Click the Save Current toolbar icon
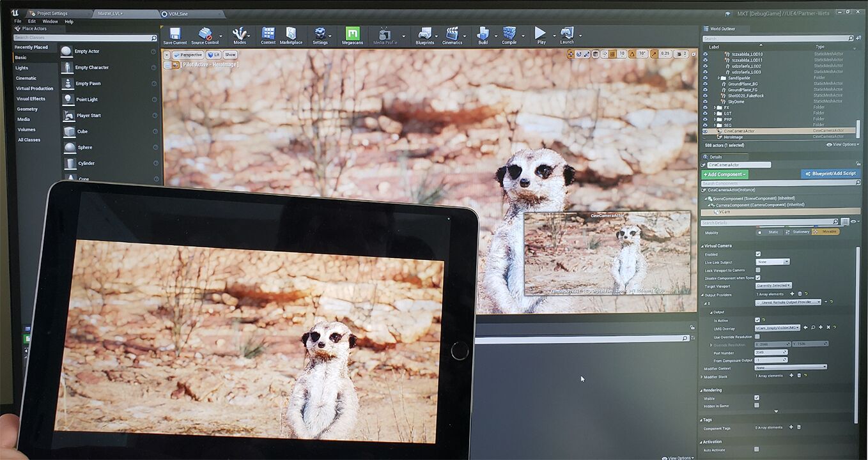 click(174, 34)
